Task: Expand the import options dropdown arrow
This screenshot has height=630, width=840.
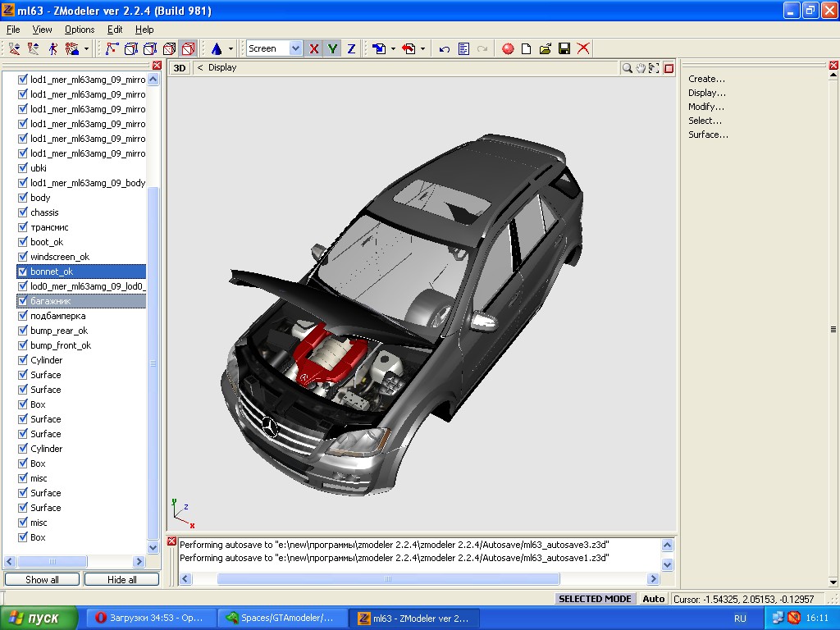Action: click(393, 48)
